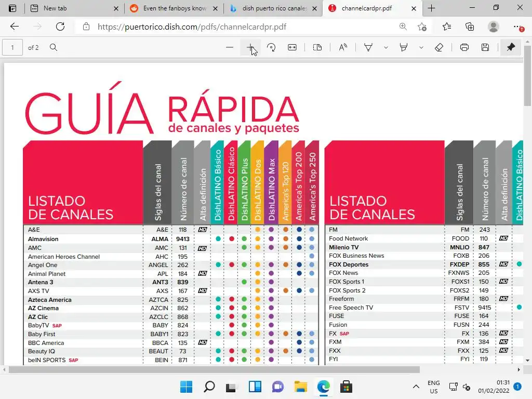Open Widgets from taskbar

(255, 387)
